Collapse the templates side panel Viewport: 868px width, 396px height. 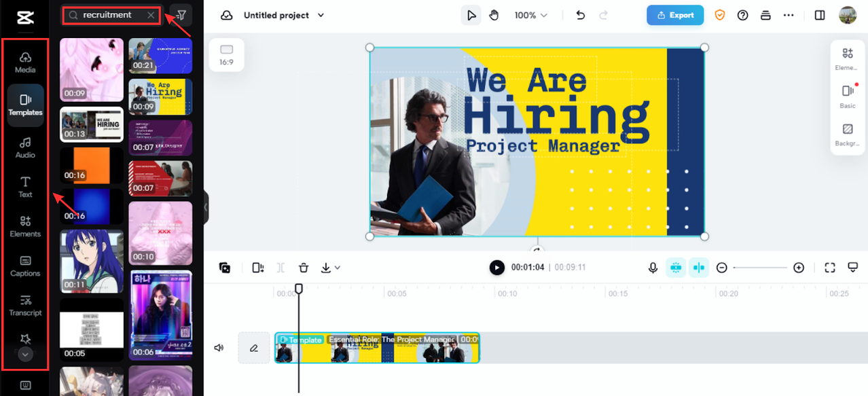[206, 207]
